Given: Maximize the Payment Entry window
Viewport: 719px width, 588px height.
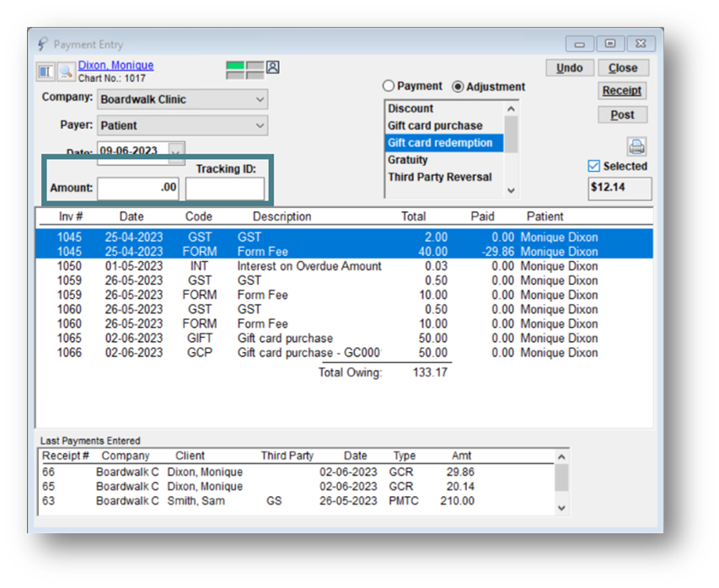Looking at the screenshot, I should 610,44.
